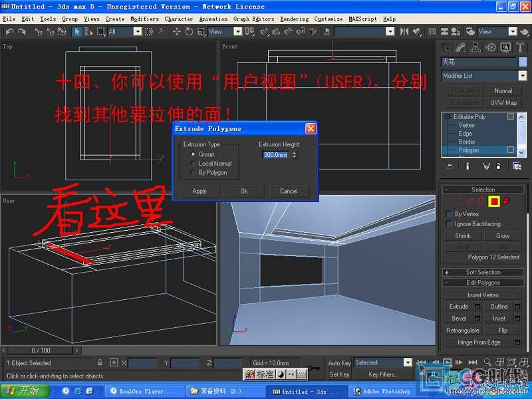This screenshot has width=532, height=399.
Task: Open the Utilities hammer tab
Action: tap(520, 47)
